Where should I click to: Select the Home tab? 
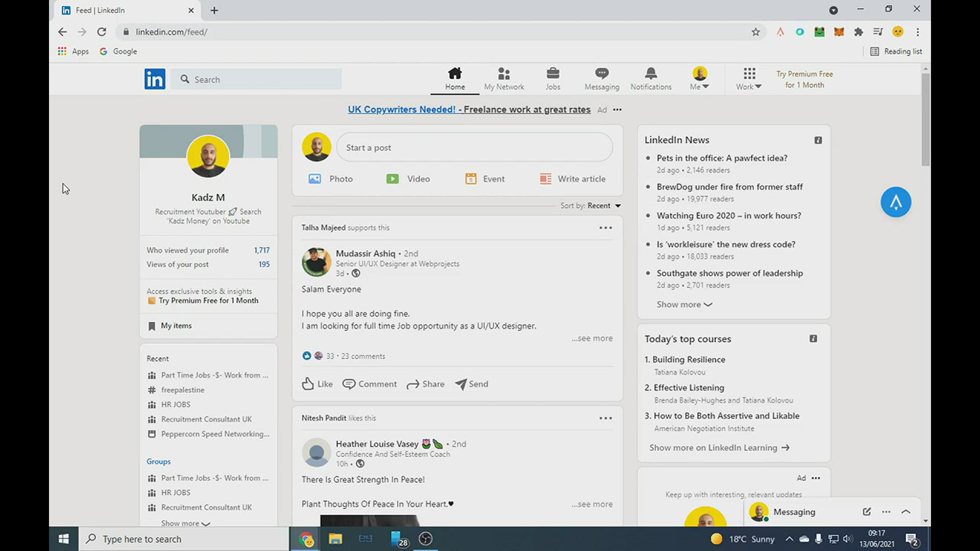click(455, 79)
